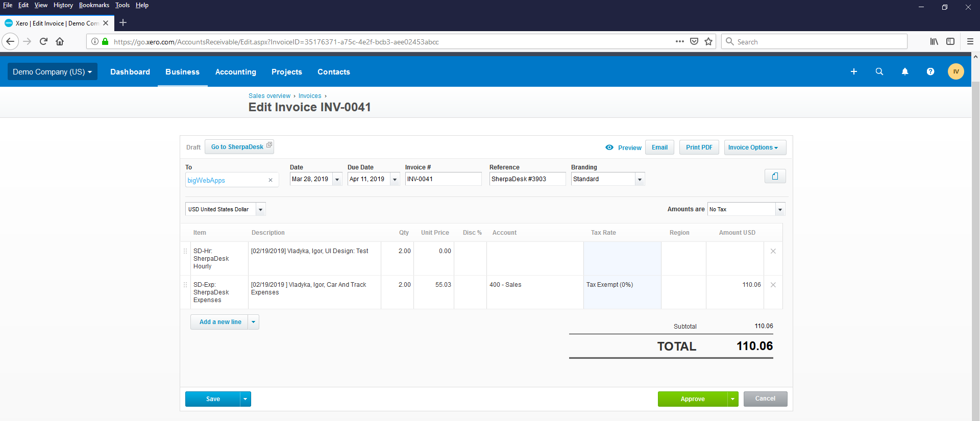Click the help question mark icon
This screenshot has width=980, height=421.
click(930, 72)
